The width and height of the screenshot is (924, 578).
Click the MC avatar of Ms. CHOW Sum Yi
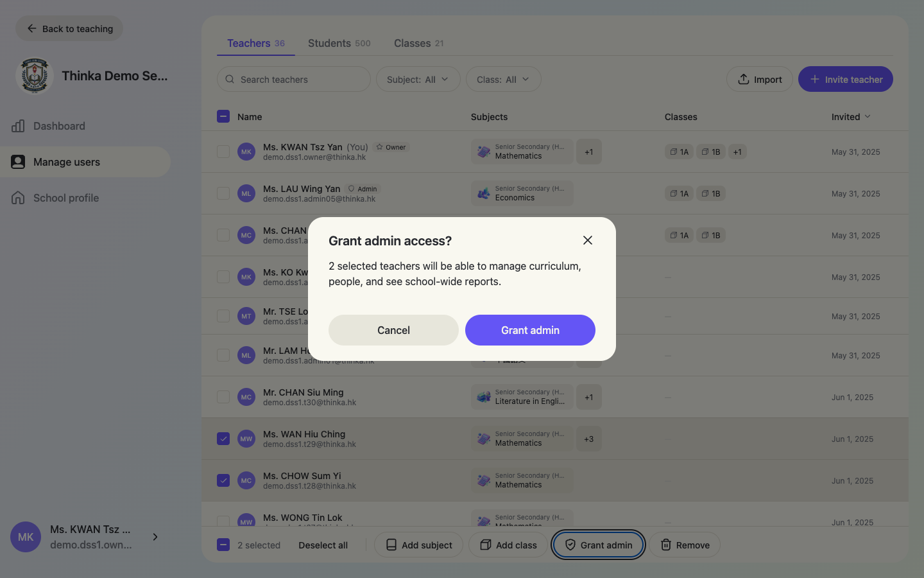(x=246, y=480)
